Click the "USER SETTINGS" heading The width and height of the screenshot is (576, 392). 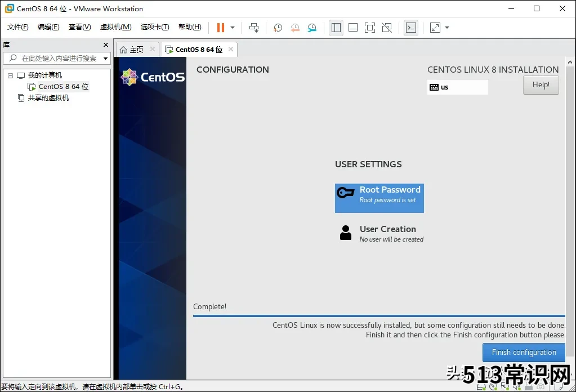(368, 164)
